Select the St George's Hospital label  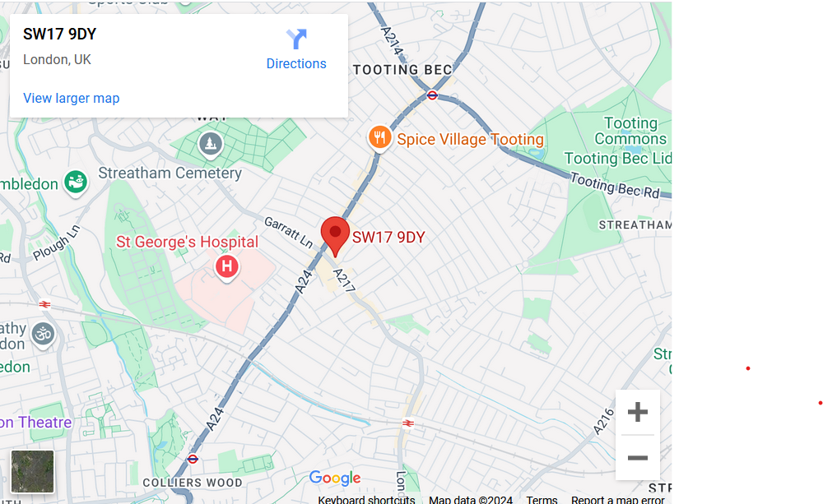point(187,242)
